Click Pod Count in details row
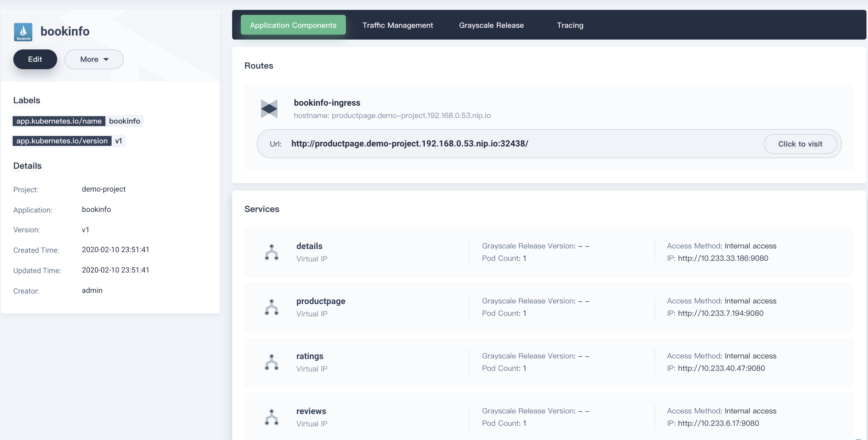 pos(504,258)
